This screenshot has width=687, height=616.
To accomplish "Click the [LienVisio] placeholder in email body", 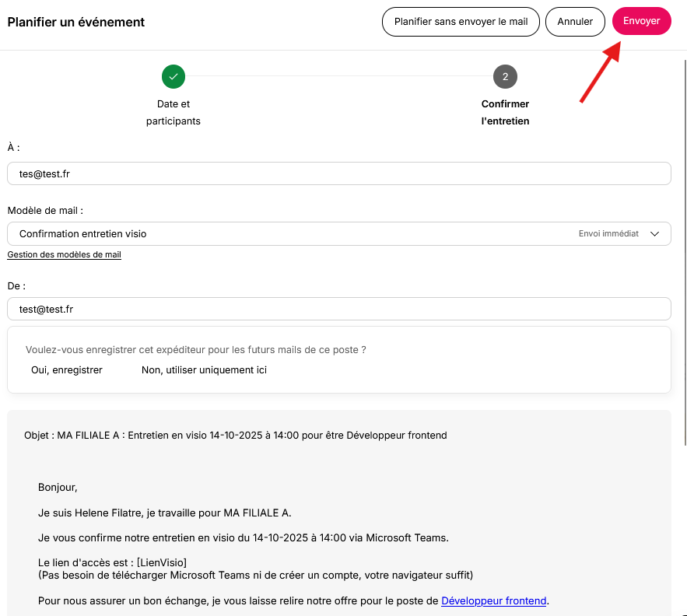I will pyautogui.click(x=161, y=562).
